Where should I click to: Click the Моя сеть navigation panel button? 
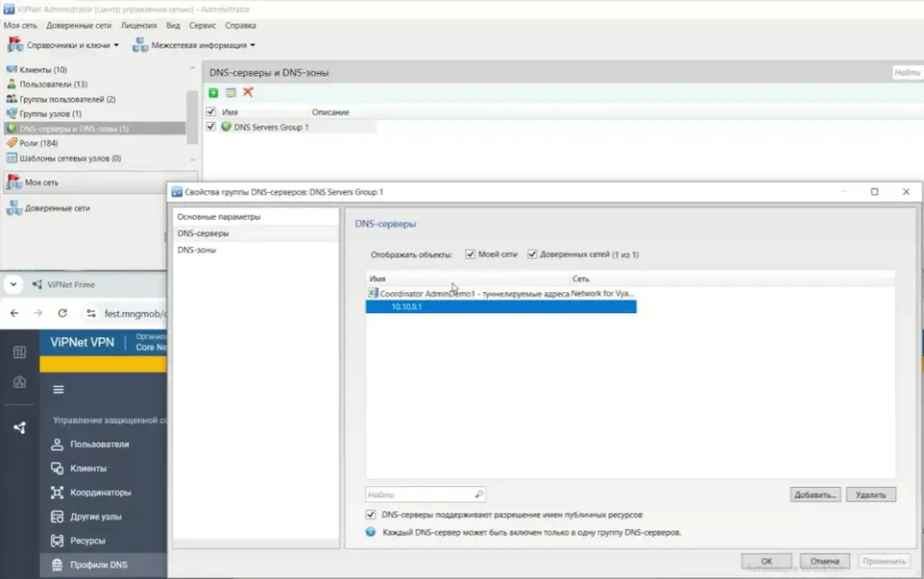pyautogui.click(x=100, y=182)
